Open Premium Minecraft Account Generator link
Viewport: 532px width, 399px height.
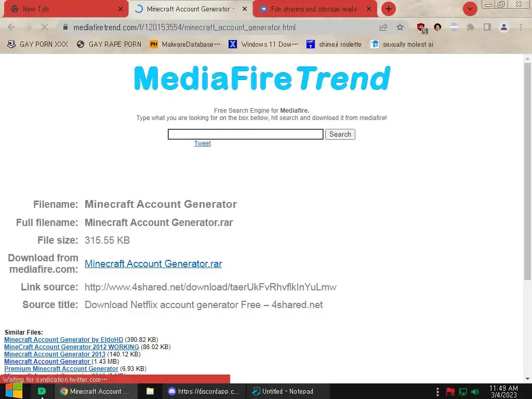click(61, 368)
